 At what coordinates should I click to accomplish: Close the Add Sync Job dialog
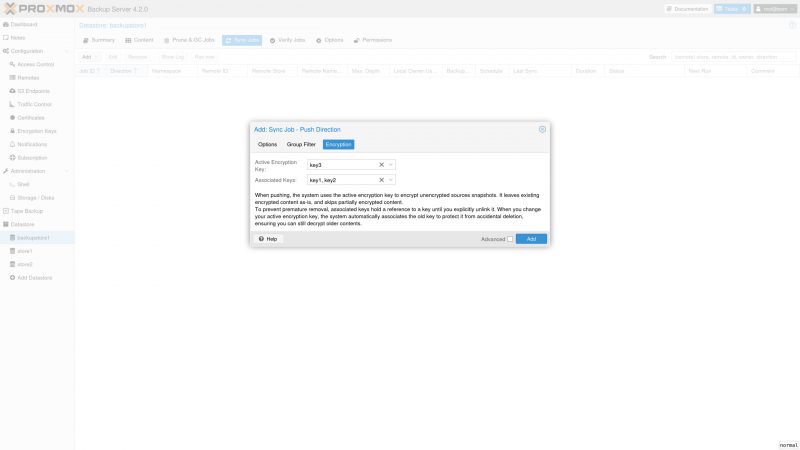542,130
